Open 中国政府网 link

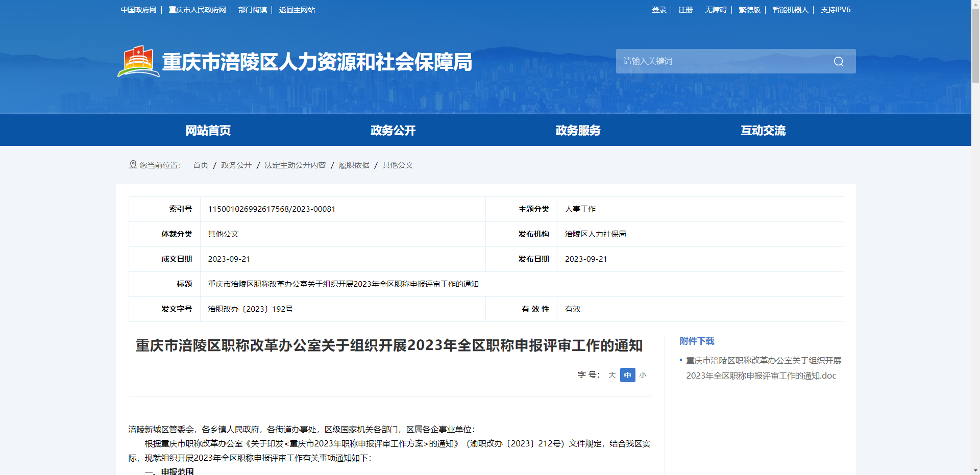(x=138, y=10)
